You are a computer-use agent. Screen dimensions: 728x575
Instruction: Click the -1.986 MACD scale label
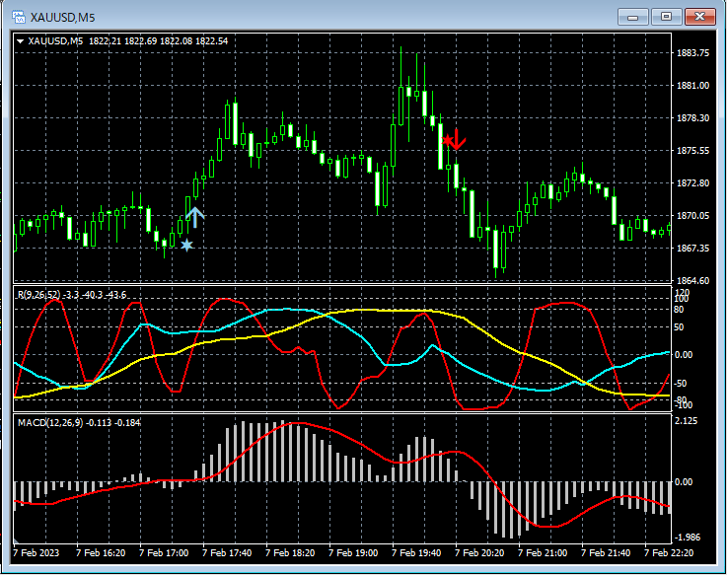click(688, 537)
